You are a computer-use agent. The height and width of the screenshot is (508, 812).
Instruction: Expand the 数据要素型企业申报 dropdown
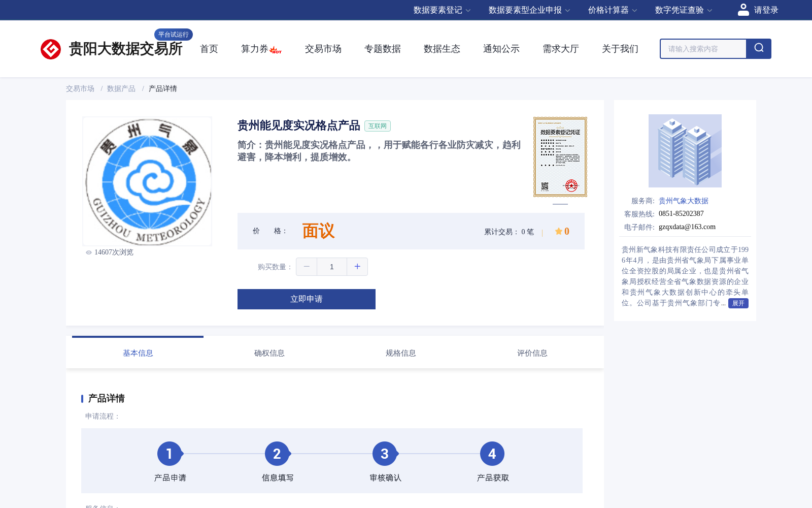pos(529,10)
